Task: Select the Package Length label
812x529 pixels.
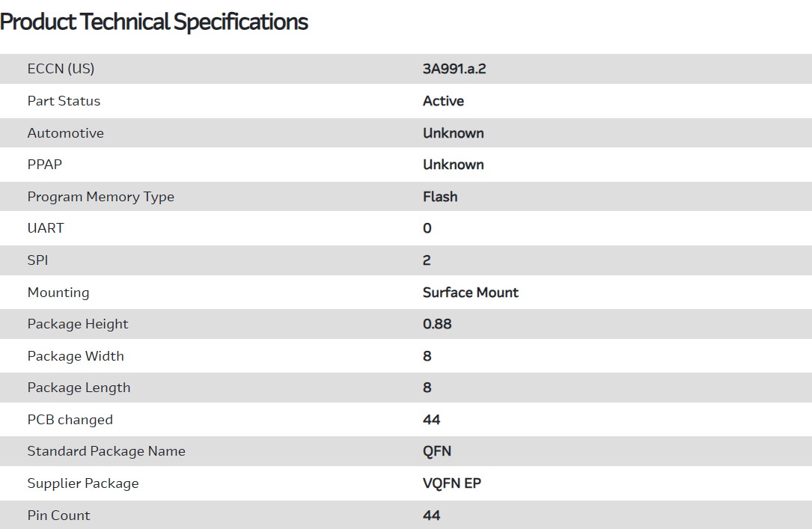Action: [79, 388]
